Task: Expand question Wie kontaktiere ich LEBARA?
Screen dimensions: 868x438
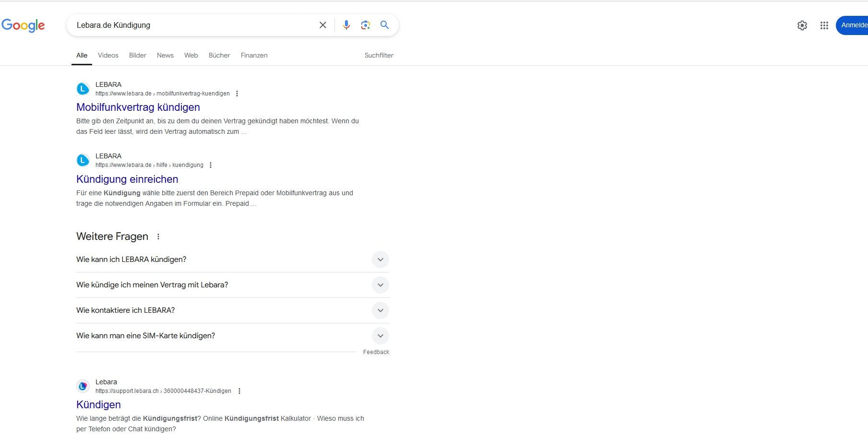Action: tap(233, 310)
